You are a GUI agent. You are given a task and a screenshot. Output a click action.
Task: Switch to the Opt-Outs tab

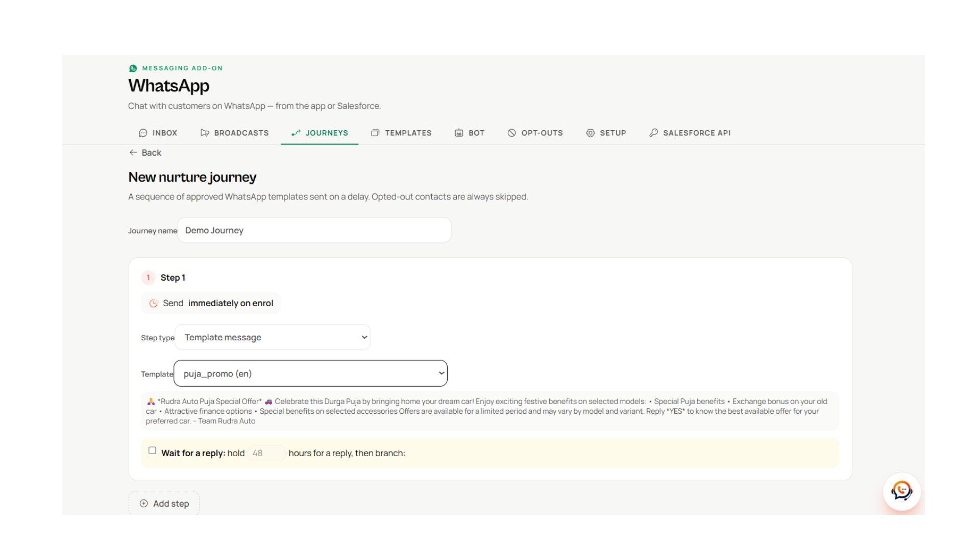tap(535, 133)
